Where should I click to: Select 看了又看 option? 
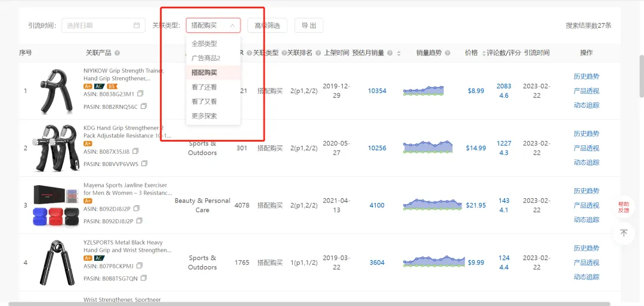[213, 101]
